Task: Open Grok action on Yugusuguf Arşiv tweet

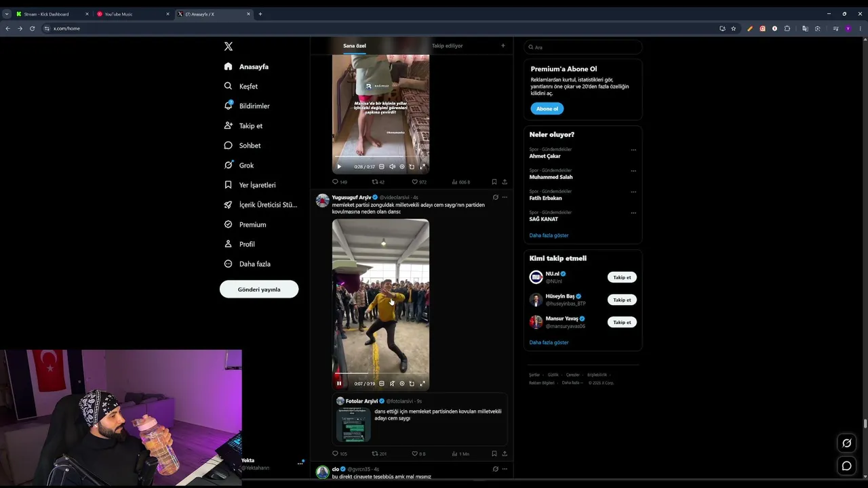Action: click(496, 197)
